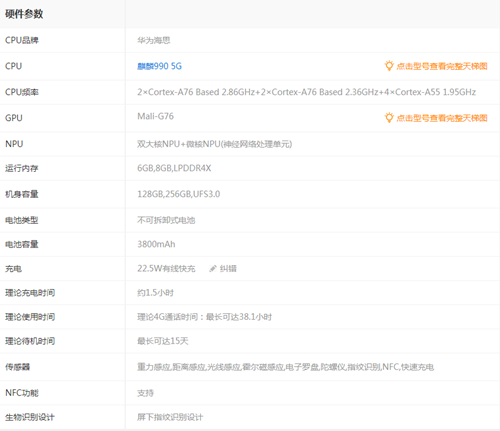
Task: Open the 麒麟990 5G CPU link
Action: coord(159,66)
